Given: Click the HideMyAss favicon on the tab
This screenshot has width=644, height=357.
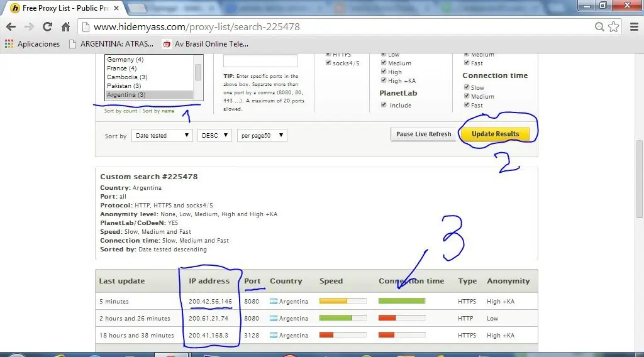Looking at the screenshot, I should (15, 8).
